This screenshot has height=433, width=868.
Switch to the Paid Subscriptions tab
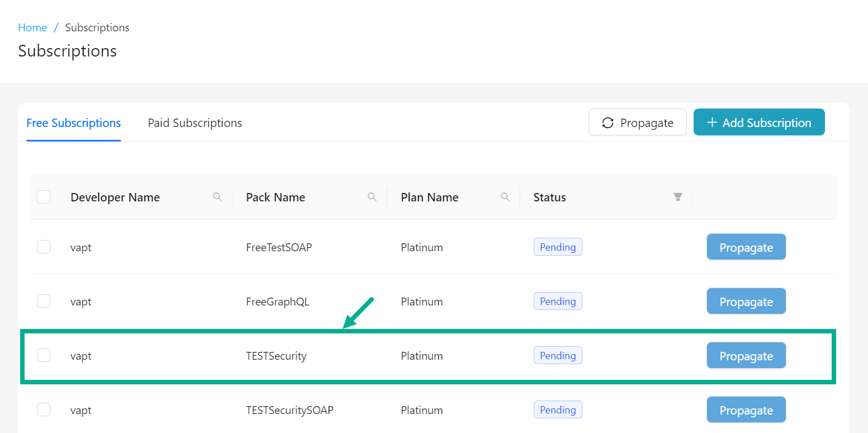tap(195, 123)
